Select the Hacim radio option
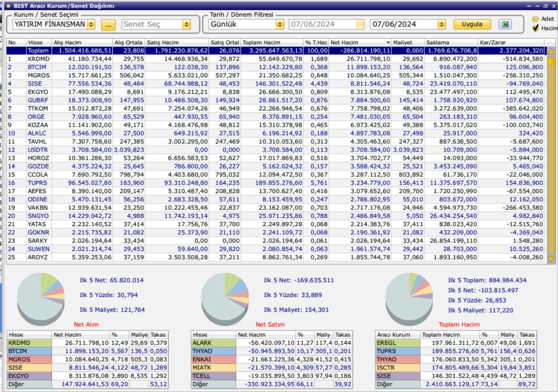Image resolution: width=558 pixels, height=392 pixels. [536, 28]
